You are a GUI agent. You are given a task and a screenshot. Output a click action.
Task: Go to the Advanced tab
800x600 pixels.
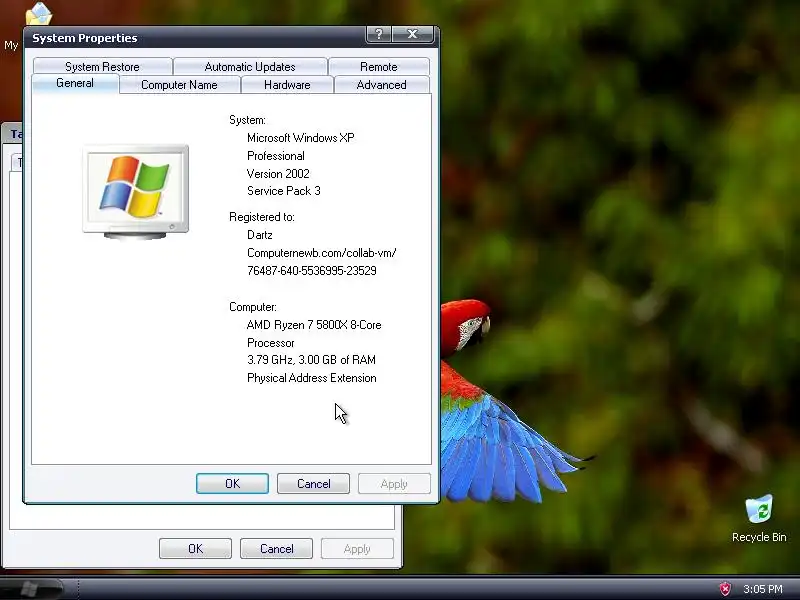tap(382, 85)
